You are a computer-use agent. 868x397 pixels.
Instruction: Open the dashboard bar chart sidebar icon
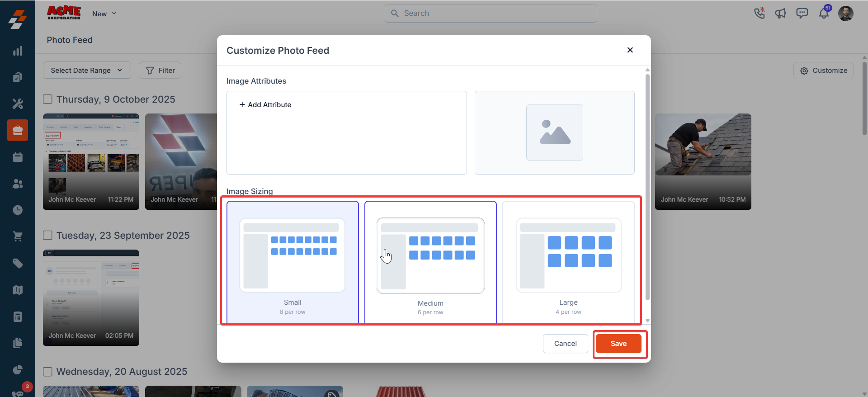(18, 51)
